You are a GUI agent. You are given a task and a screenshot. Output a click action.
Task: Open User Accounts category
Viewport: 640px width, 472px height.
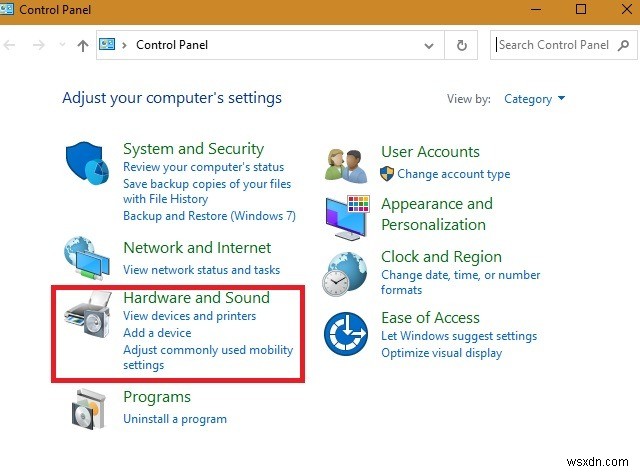point(430,152)
